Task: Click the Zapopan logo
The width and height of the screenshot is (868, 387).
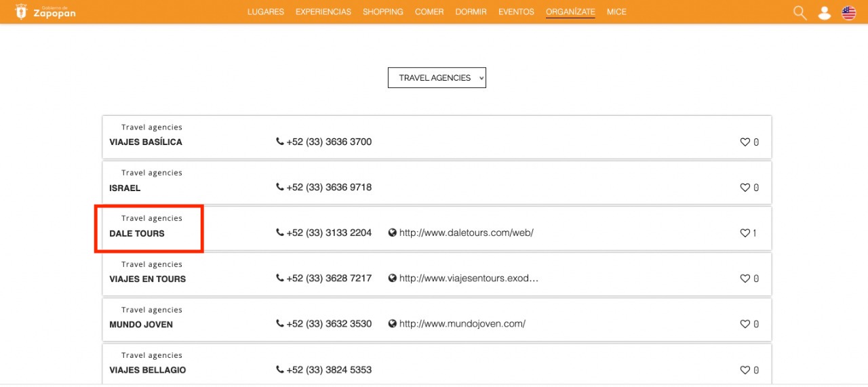Action: point(45,12)
